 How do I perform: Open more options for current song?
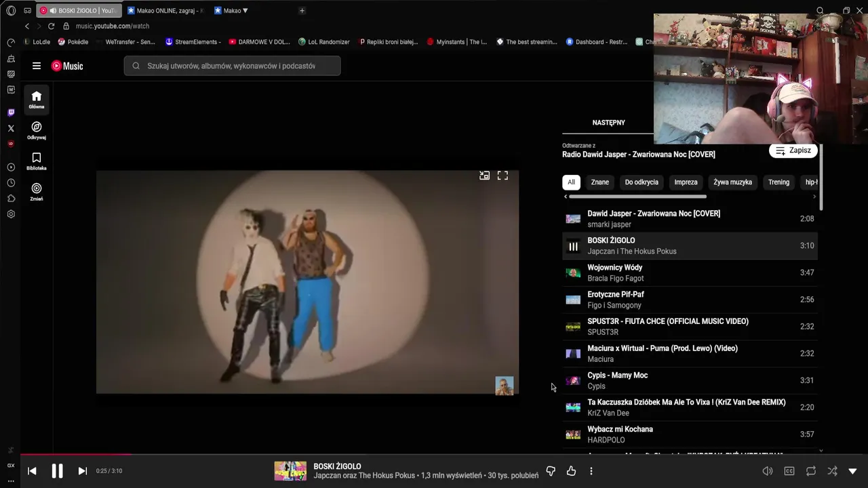click(x=591, y=471)
